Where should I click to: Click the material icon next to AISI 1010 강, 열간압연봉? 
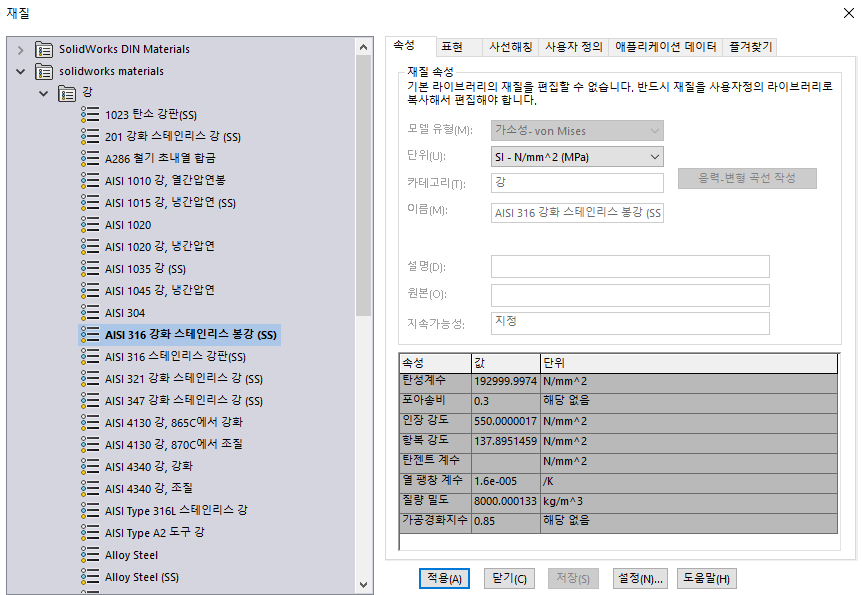[x=90, y=180]
